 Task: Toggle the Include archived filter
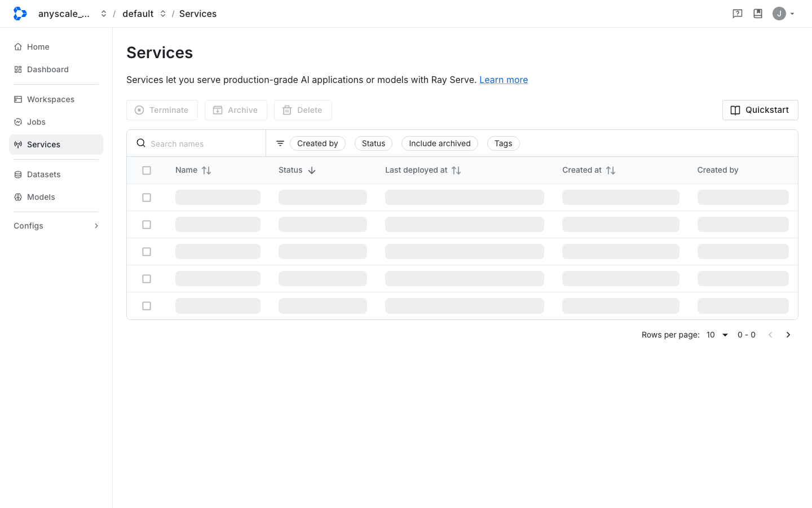(x=440, y=143)
